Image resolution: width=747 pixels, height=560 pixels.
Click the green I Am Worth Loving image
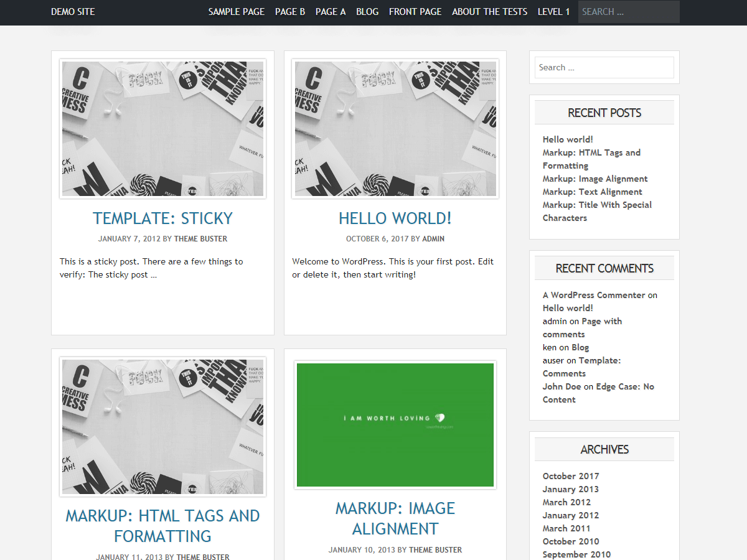point(395,425)
